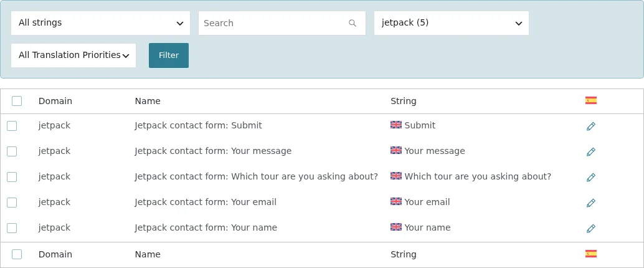Image resolution: width=644 pixels, height=268 pixels.
Task: Edit Spanish translation for Your name string
Action: [590, 228]
